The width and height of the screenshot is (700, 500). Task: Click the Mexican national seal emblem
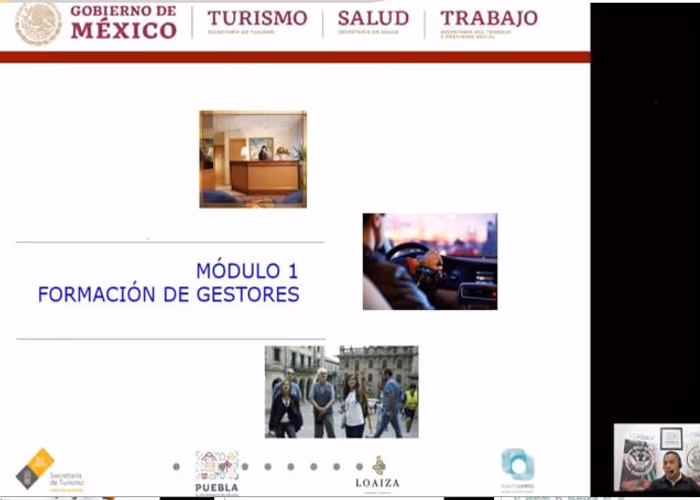pyautogui.click(x=38, y=23)
